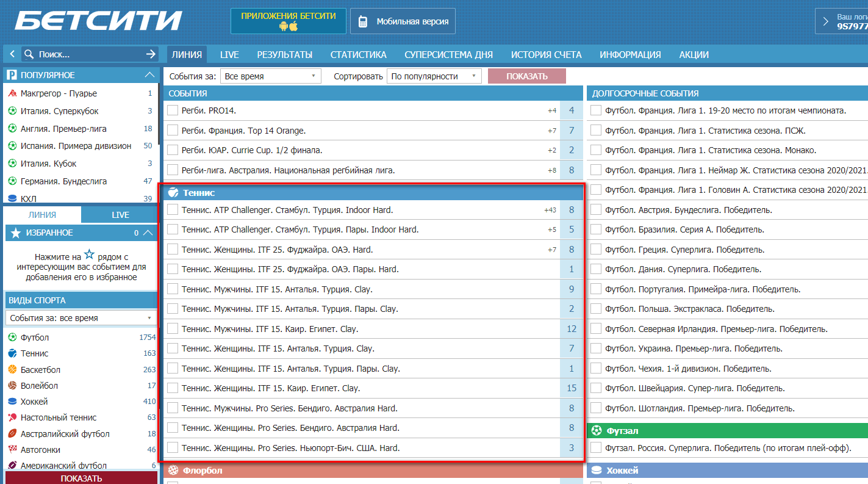Click the fighter icon next to Макгрегор - Пуарье
This screenshot has height=484, width=868.
[12, 93]
